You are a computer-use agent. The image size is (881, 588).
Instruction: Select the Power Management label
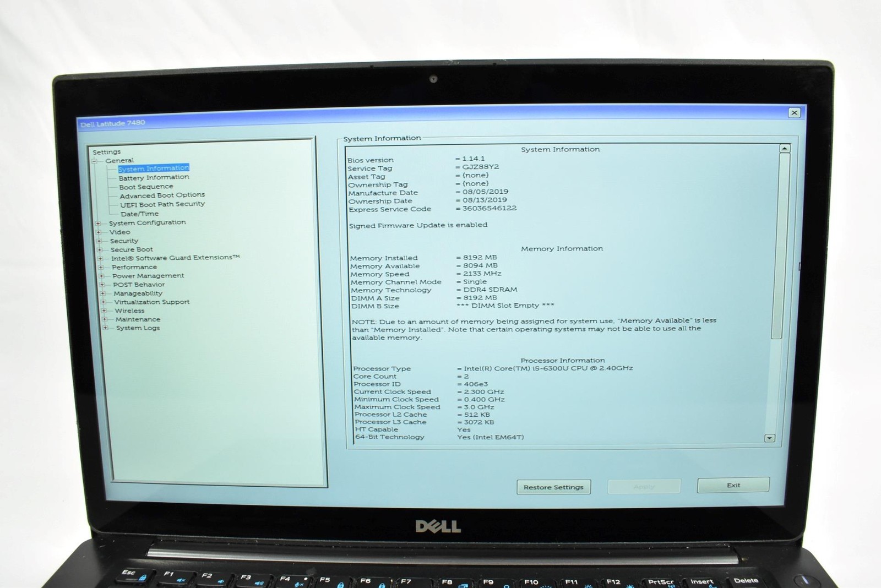tap(148, 276)
